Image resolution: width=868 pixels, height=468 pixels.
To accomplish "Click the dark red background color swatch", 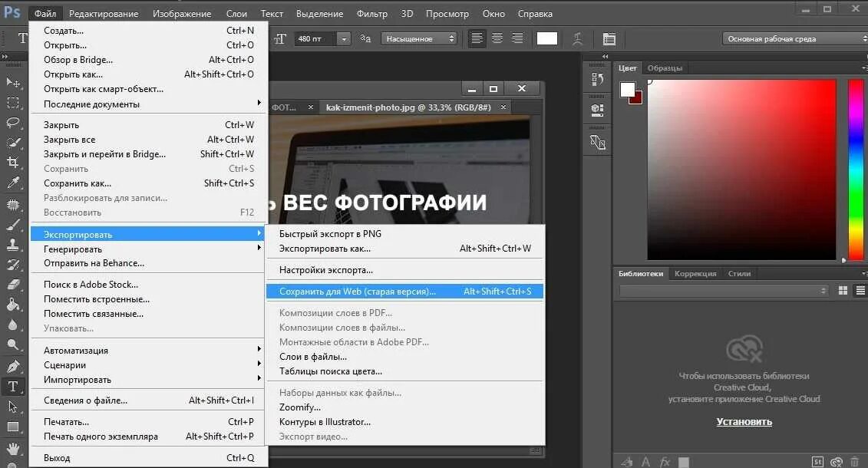I will coord(636,98).
